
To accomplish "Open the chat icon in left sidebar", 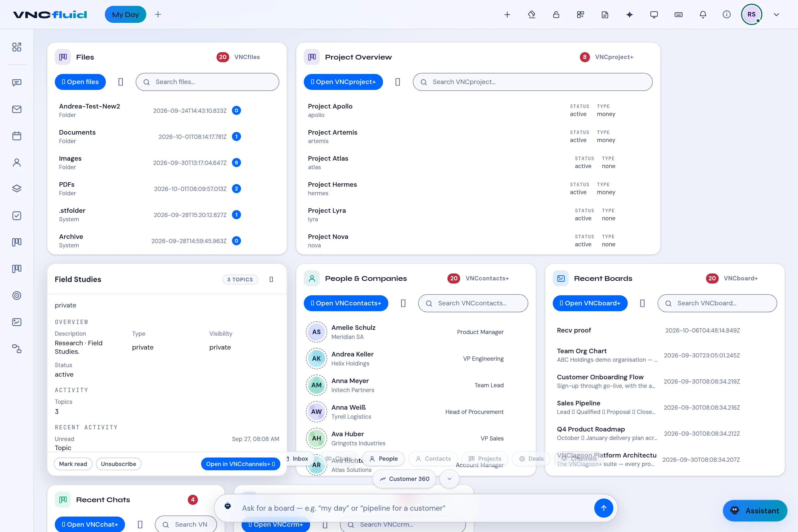I will click(x=16, y=82).
